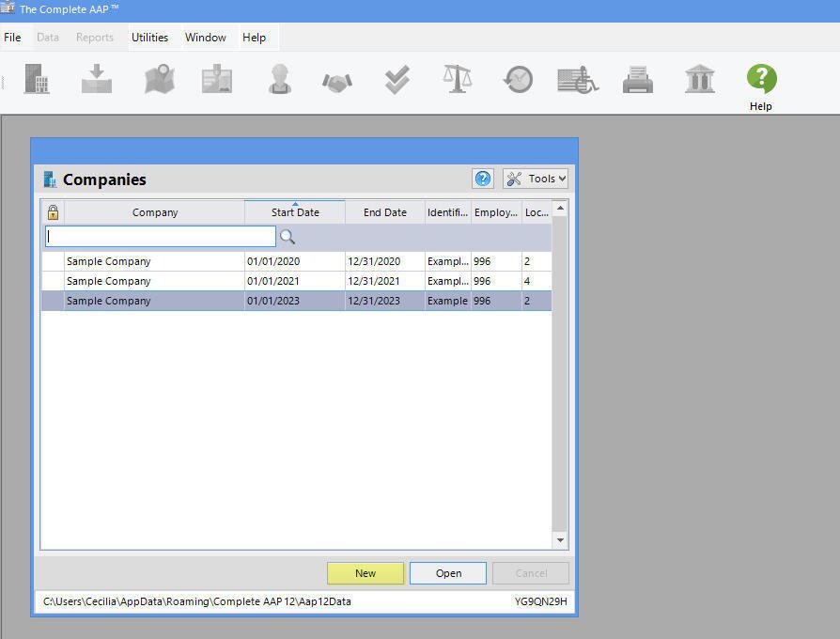
Task: Sort by the Start Date column header
Action: pos(295,212)
